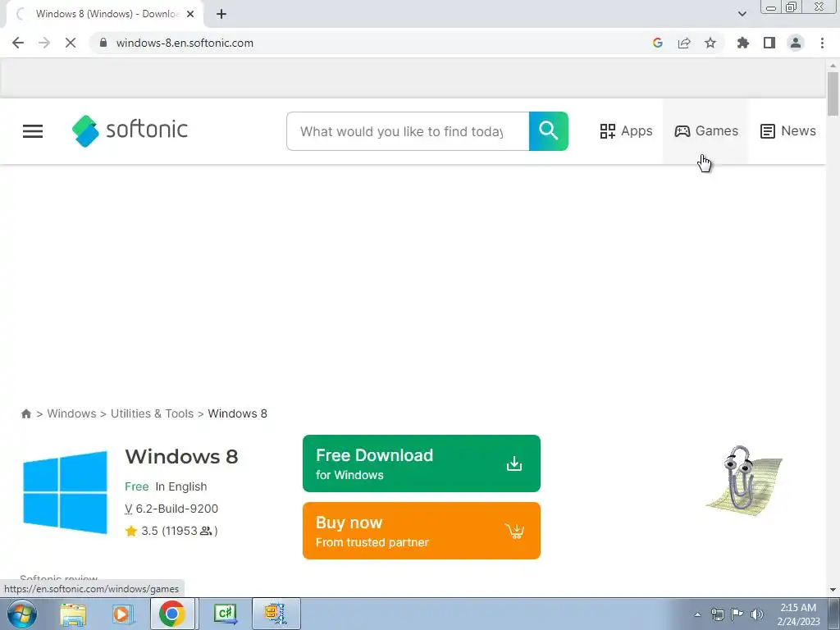This screenshot has height=630, width=840.
Task: Open the Softonic hamburger menu
Action: pos(33,131)
